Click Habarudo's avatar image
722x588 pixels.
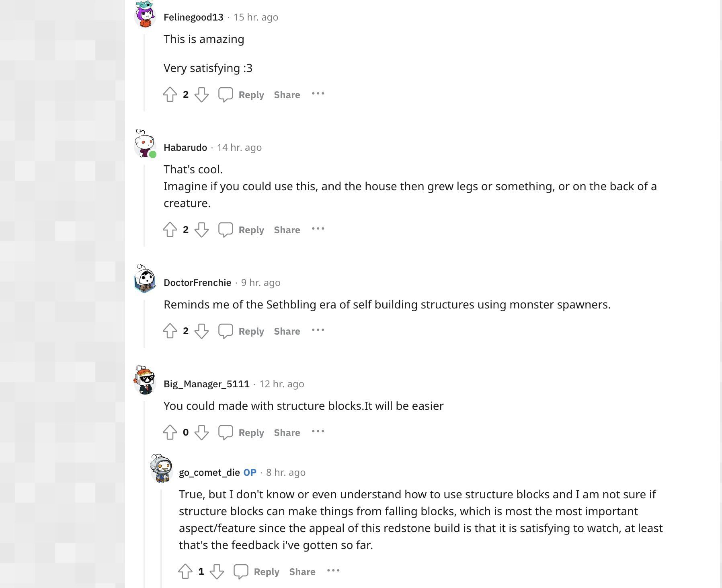coord(145,144)
